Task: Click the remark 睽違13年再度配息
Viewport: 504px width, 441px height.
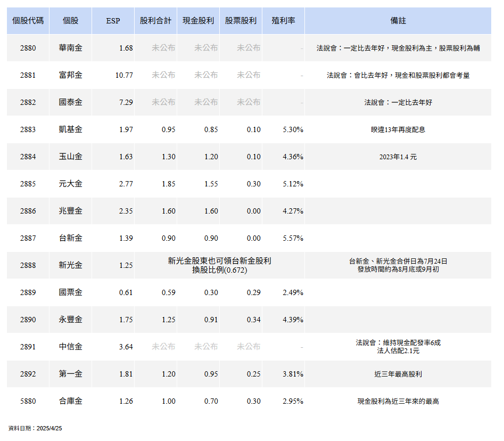Action: click(x=398, y=129)
